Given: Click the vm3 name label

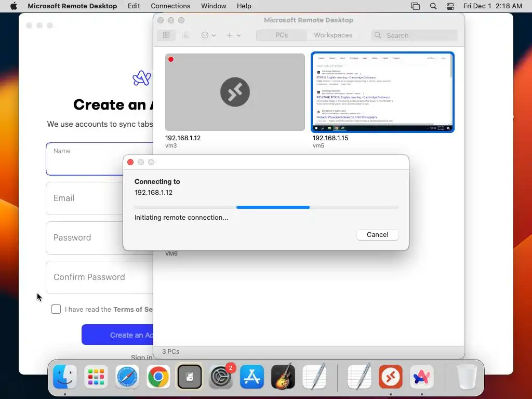Looking at the screenshot, I should click(171, 145).
